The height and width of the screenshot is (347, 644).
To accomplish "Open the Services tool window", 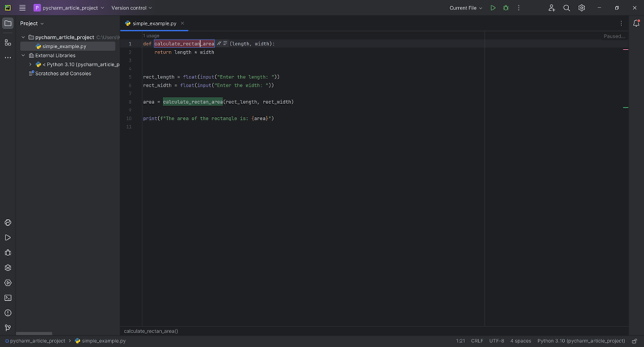I will 8,283.
